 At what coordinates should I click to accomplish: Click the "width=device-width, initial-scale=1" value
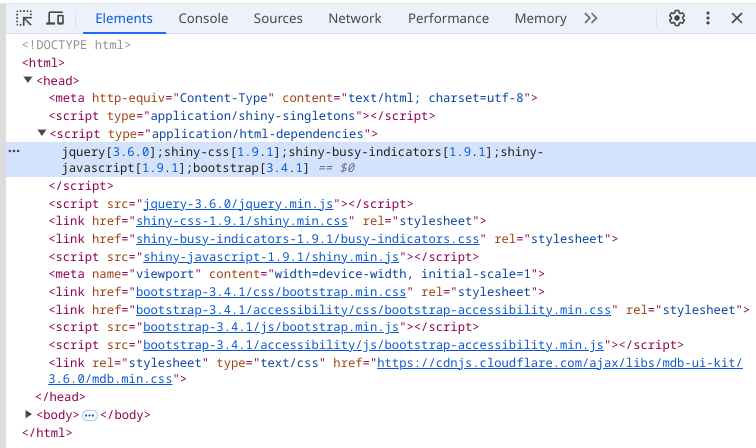[x=403, y=274]
